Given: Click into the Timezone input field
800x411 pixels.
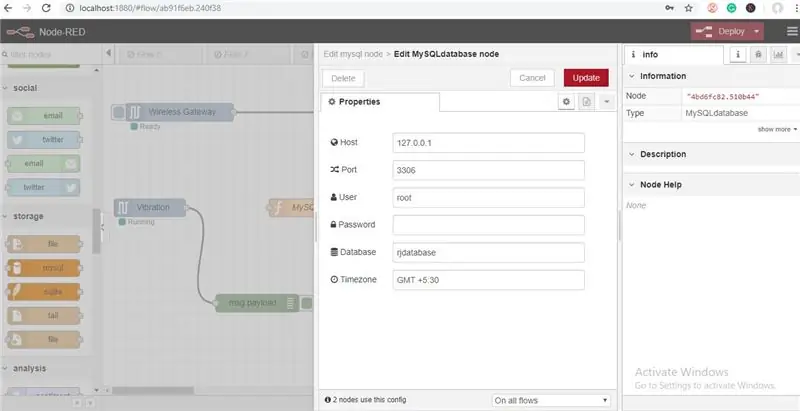Looking at the screenshot, I should [x=488, y=280].
